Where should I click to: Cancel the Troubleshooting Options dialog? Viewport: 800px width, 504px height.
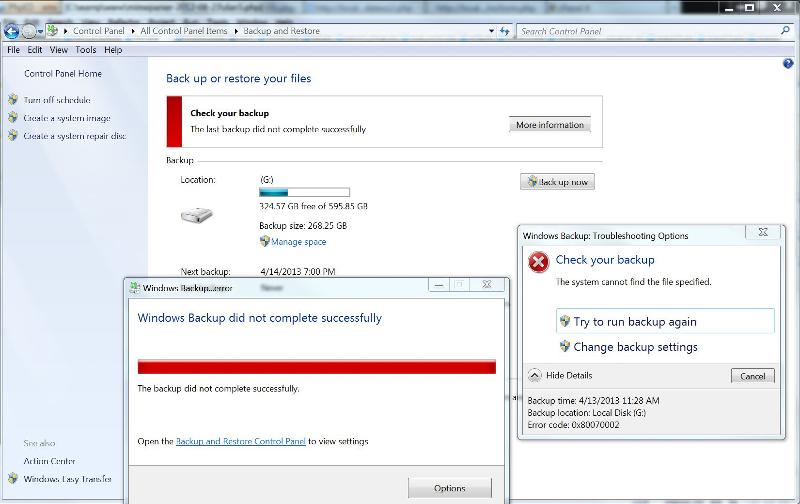(753, 376)
